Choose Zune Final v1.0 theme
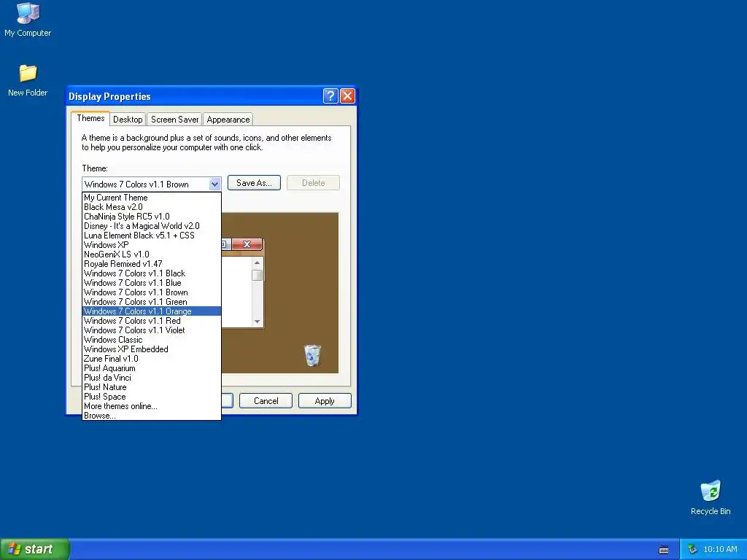Image resolution: width=747 pixels, height=560 pixels. tap(152, 359)
